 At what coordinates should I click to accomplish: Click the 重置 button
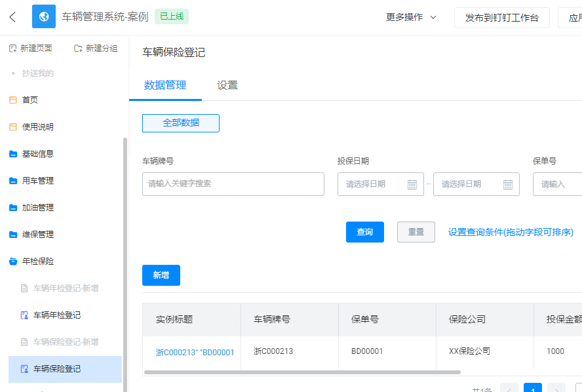(x=416, y=232)
